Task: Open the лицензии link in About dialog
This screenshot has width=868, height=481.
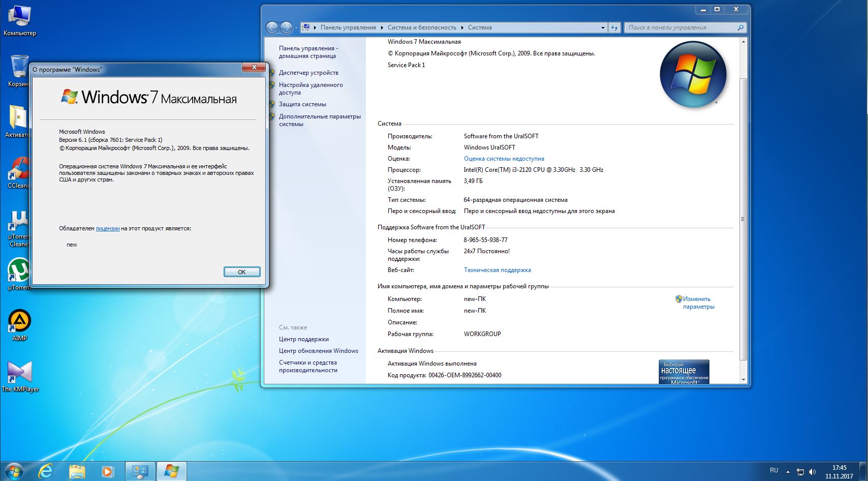Action: click(108, 229)
